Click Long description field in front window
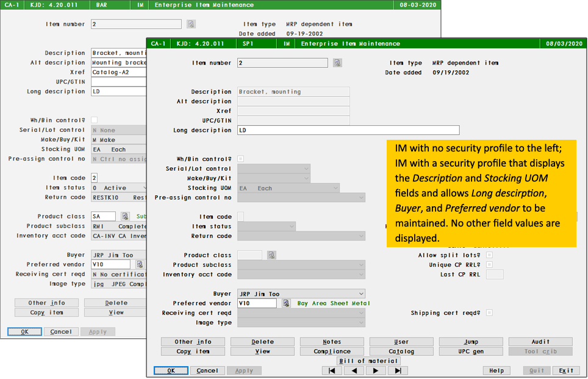Viewport: 588px width, 379px height. 348,130
